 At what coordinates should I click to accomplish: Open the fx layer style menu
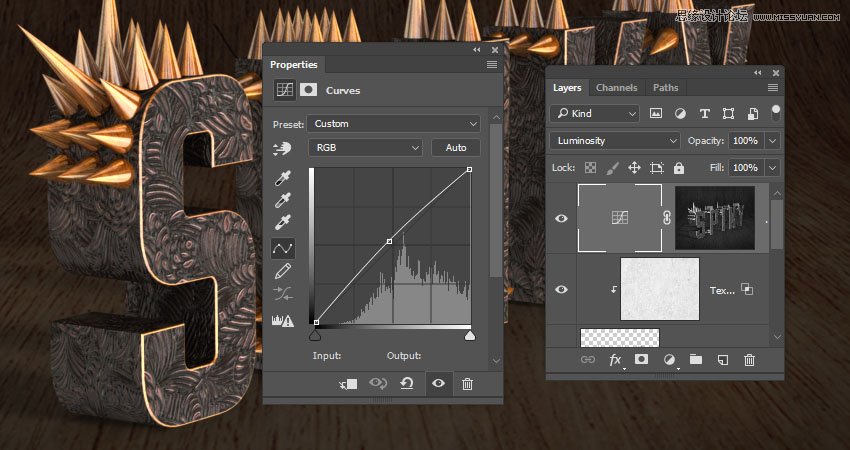615,360
